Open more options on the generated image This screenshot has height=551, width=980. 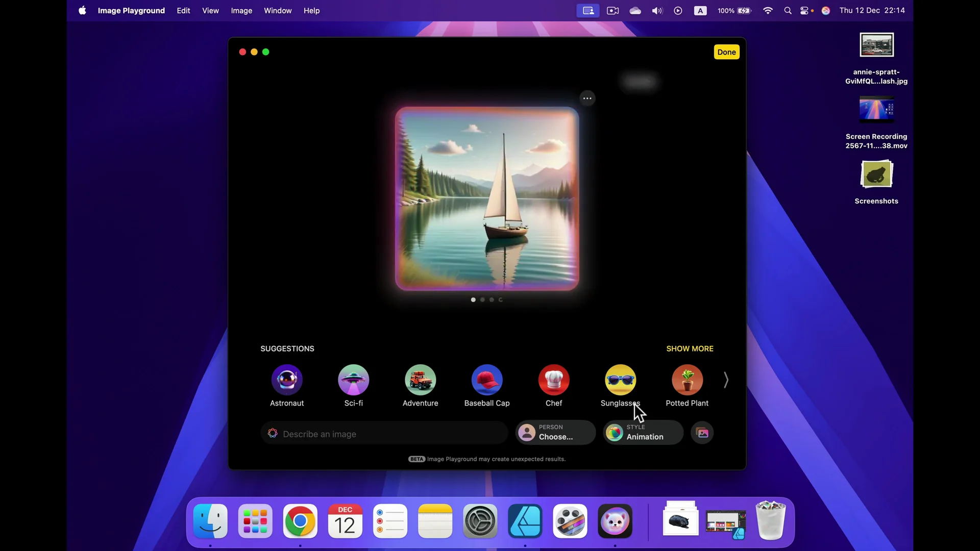587,98
